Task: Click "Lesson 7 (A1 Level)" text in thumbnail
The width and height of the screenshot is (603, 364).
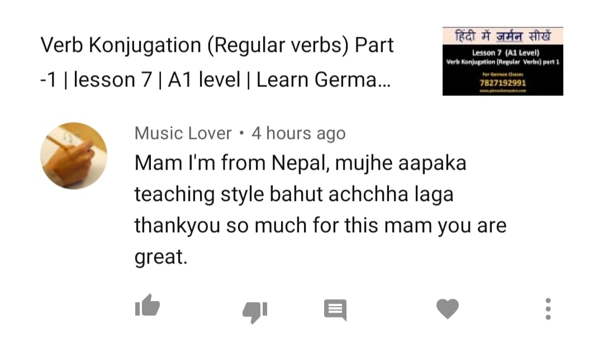Action: [x=506, y=53]
